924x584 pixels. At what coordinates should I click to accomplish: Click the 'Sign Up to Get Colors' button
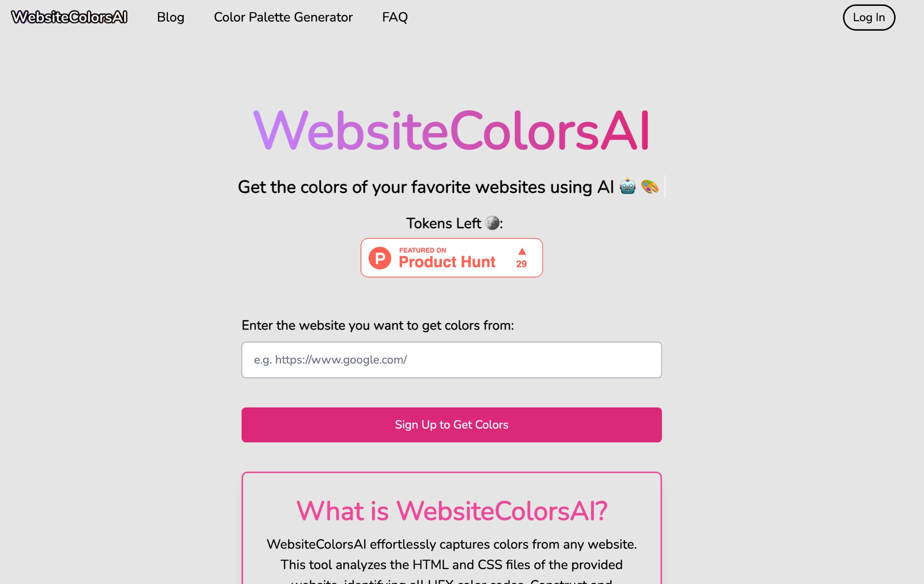(451, 425)
